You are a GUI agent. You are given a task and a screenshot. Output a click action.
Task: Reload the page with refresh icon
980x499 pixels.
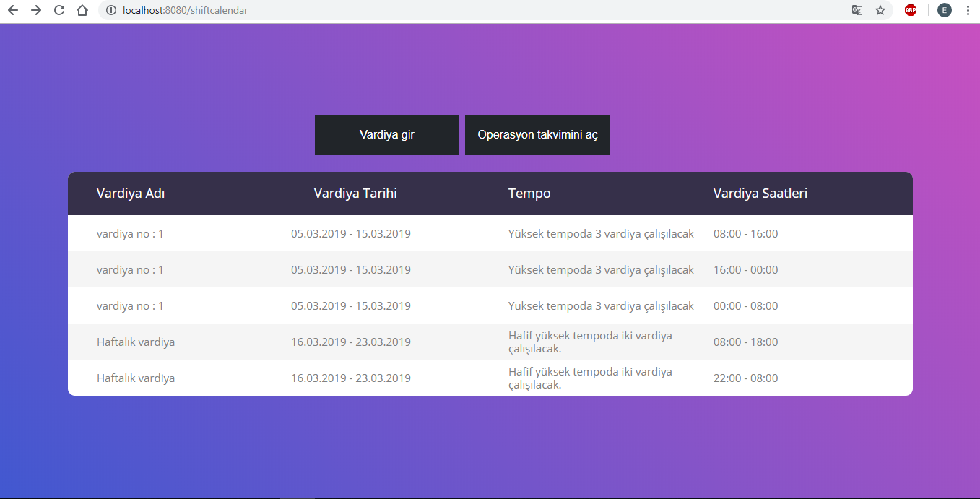[x=59, y=10]
